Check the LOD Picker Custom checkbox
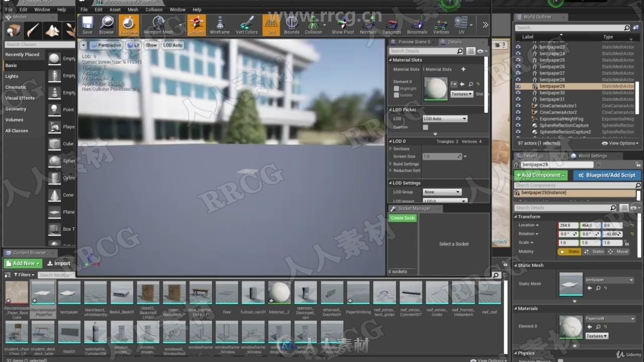Viewport: 644px width, 362px height. (x=425, y=127)
